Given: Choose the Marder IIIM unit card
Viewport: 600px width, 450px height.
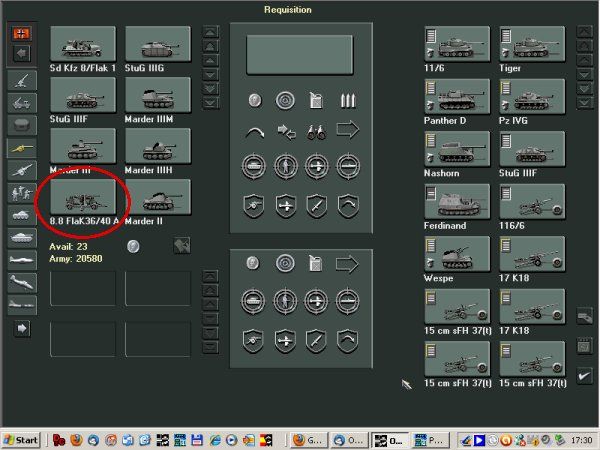Looking at the screenshot, I should 158,95.
